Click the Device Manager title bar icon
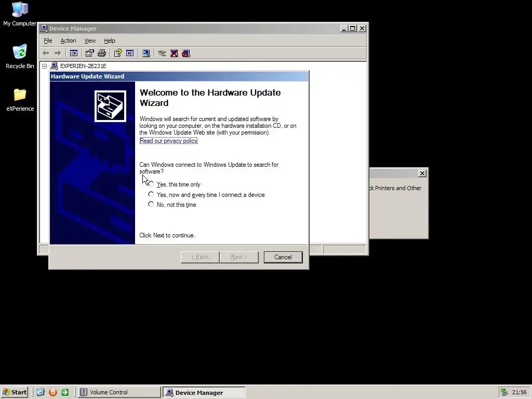The height and width of the screenshot is (399, 532). click(x=44, y=29)
